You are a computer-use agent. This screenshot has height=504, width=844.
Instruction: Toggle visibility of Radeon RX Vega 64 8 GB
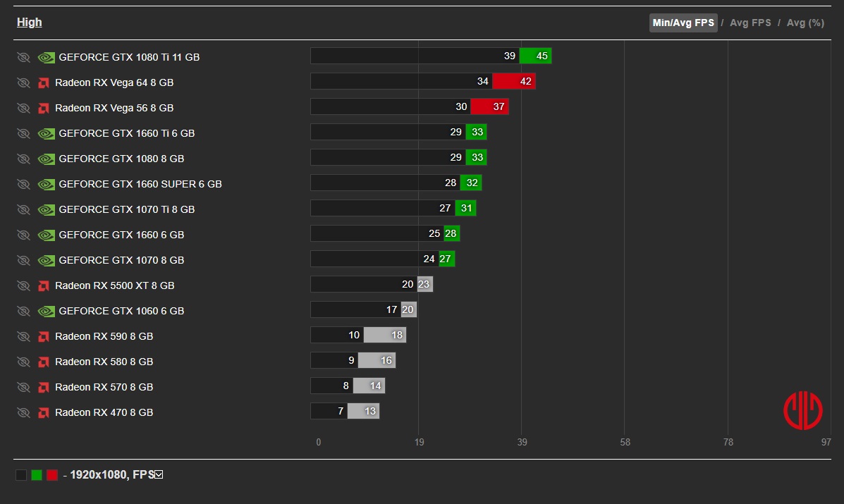tap(23, 82)
